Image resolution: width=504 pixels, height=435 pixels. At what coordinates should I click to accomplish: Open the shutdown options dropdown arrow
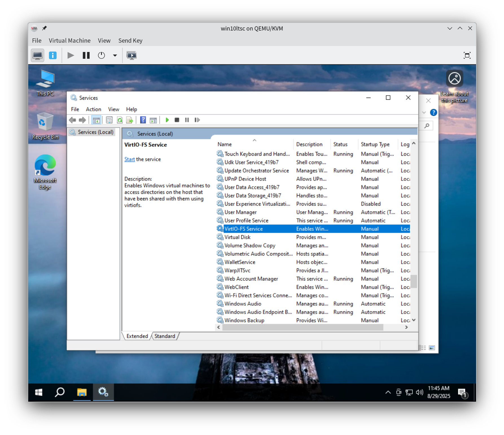point(115,56)
